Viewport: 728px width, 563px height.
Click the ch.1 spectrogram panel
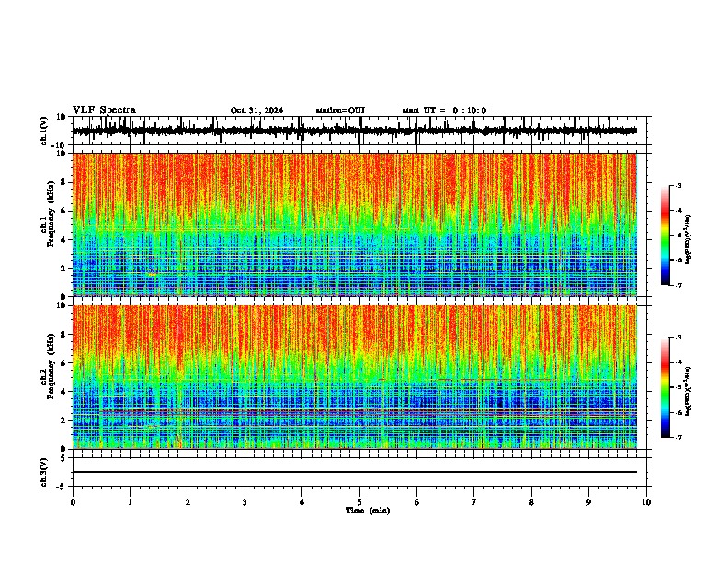tap(354, 224)
